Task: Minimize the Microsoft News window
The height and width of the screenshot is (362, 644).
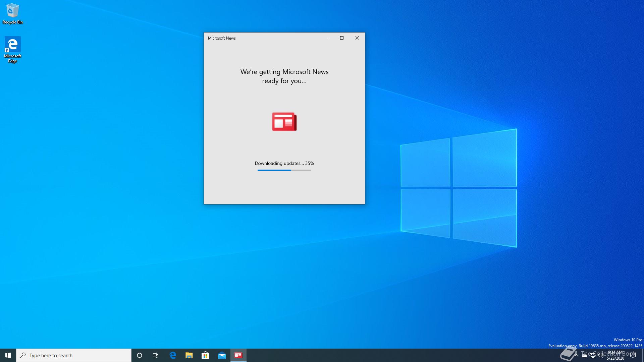Action: (x=326, y=38)
